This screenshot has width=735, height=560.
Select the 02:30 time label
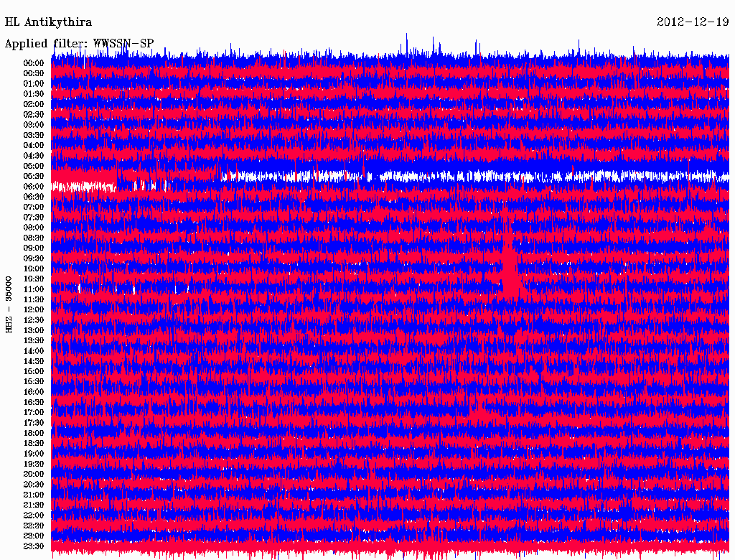click(34, 114)
